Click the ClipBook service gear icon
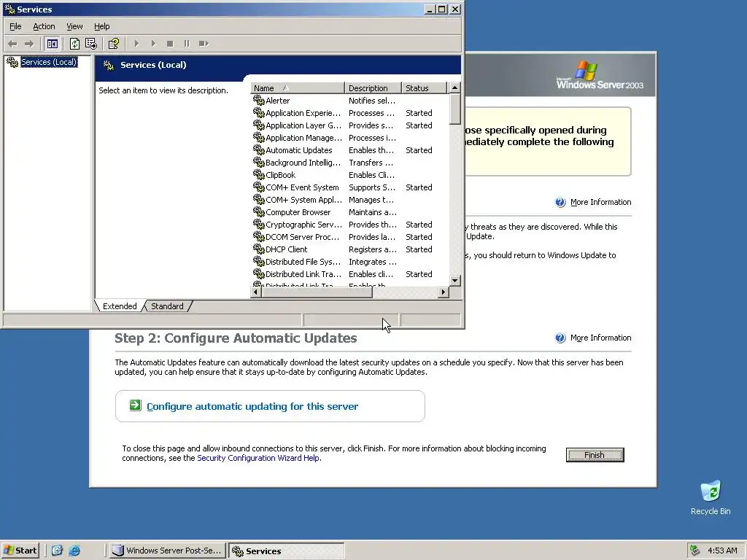747x560 pixels. [x=259, y=175]
